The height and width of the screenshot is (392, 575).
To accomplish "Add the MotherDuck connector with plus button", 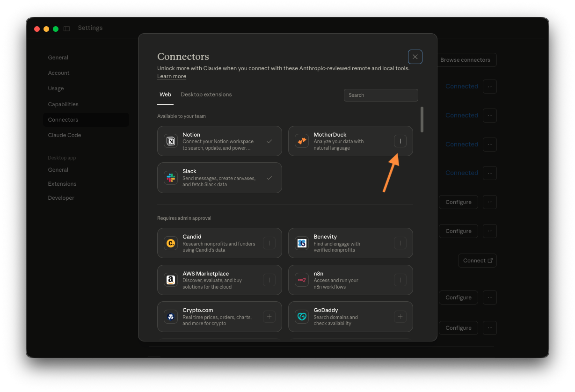I will coord(400,141).
